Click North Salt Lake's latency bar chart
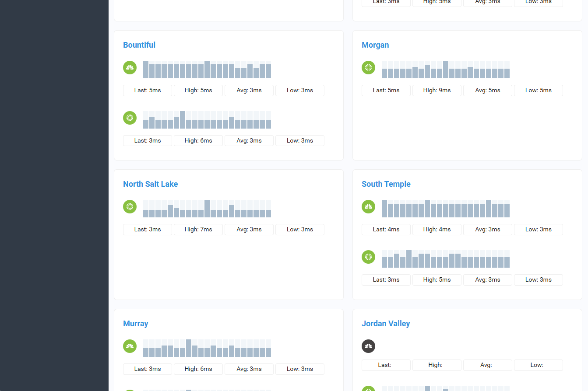Image resolution: width=588 pixels, height=391 pixels. tap(207, 209)
